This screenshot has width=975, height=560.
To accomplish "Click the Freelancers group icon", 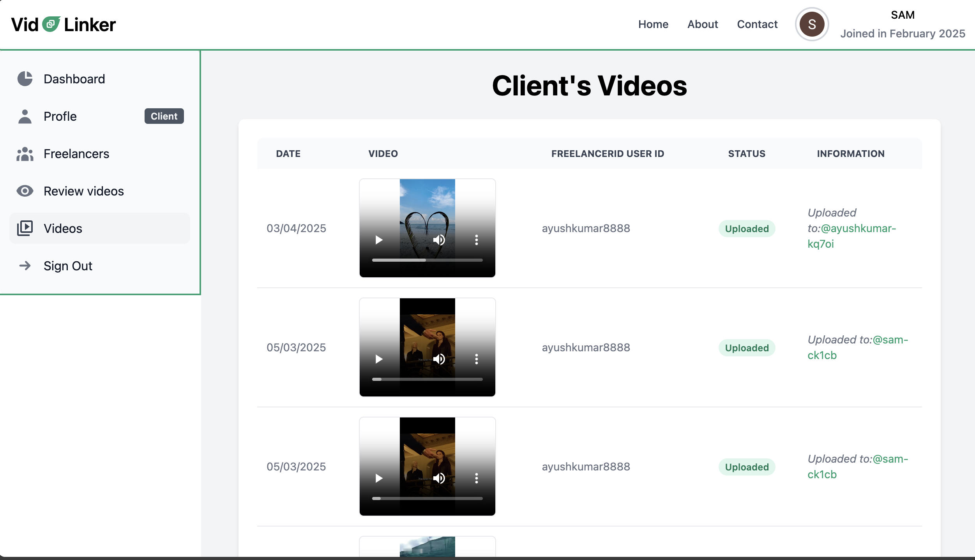I will pyautogui.click(x=25, y=153).
